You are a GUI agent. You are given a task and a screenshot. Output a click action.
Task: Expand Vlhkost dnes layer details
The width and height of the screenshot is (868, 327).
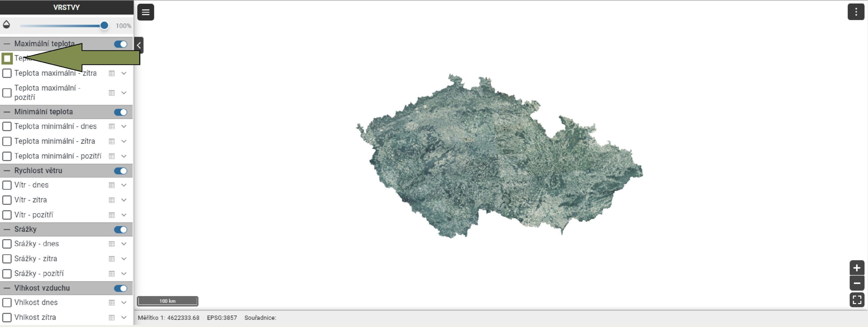(124, 303)
